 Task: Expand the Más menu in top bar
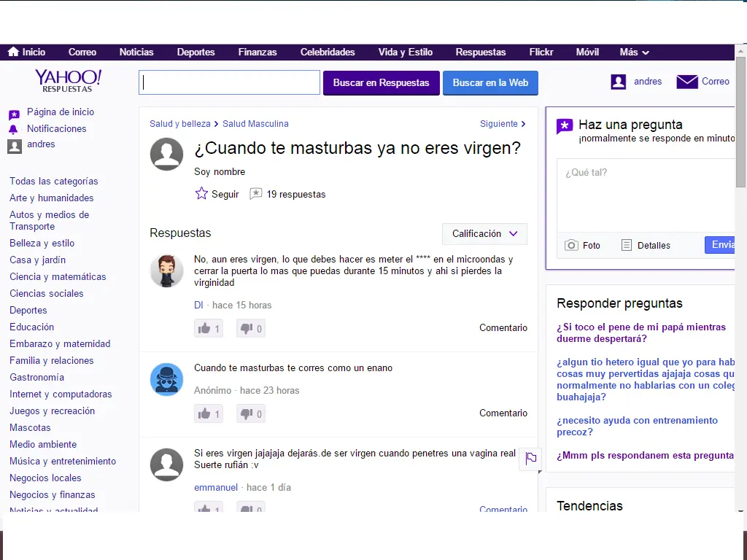(634, 52)
